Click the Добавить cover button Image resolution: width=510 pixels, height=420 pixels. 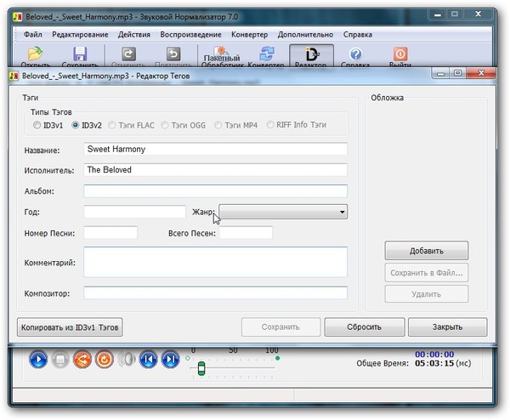[426, 251]
